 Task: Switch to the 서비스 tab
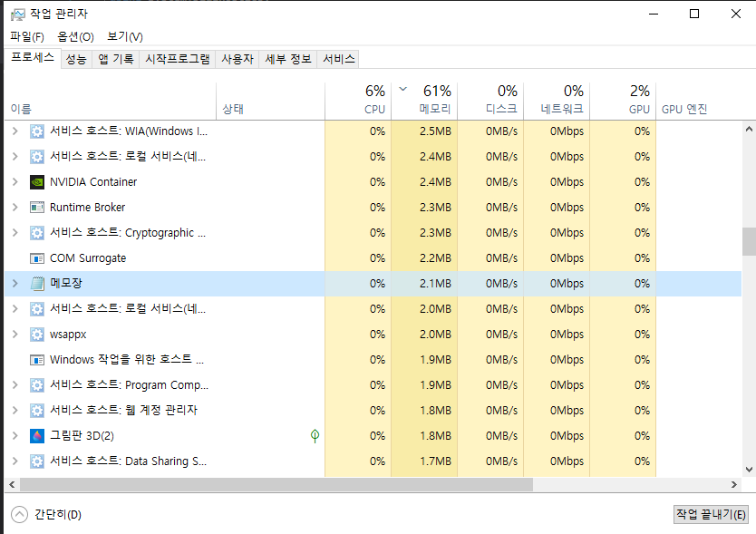338,59
